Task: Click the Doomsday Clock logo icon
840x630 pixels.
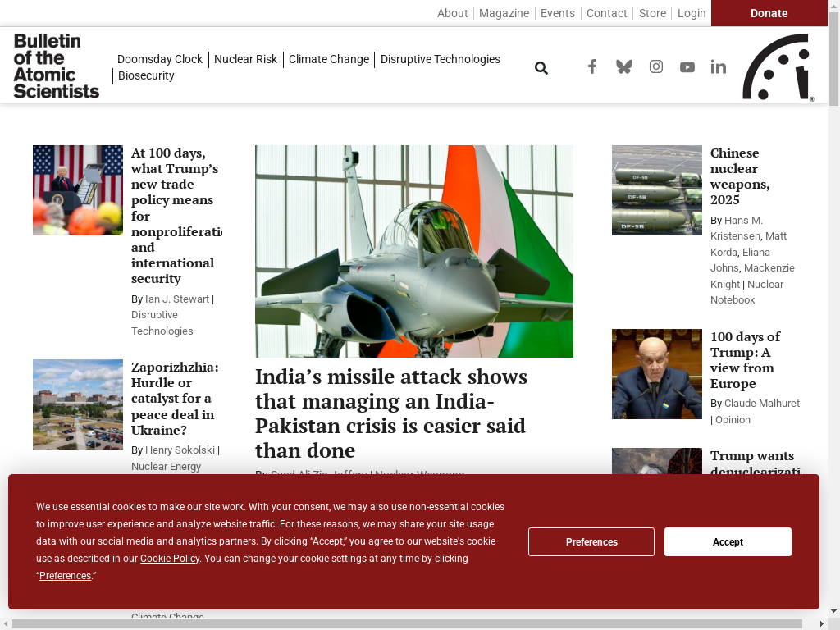Action: pyautogui.click(x=778, y=67)
